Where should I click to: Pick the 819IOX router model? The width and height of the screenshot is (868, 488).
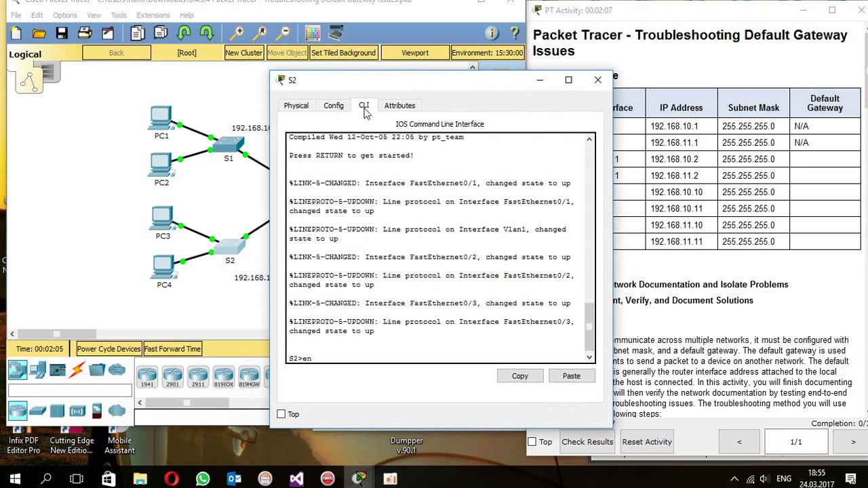[223, 377]
